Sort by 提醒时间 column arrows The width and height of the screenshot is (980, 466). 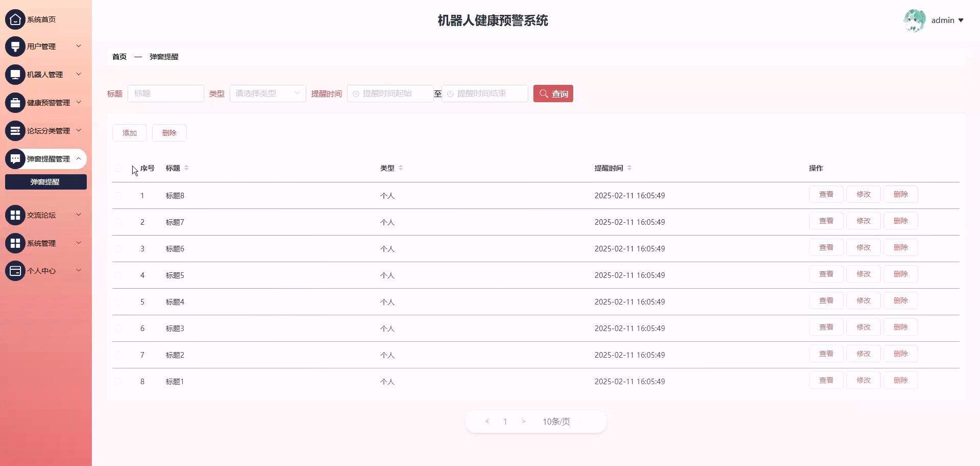629,168
